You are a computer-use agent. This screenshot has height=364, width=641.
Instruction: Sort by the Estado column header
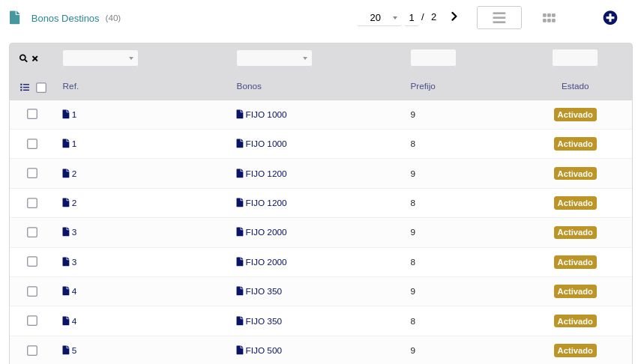point(575,86)
